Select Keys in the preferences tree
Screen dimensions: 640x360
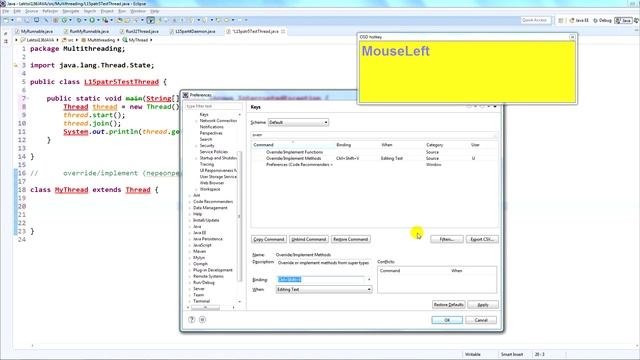click(x=204, y=115)
